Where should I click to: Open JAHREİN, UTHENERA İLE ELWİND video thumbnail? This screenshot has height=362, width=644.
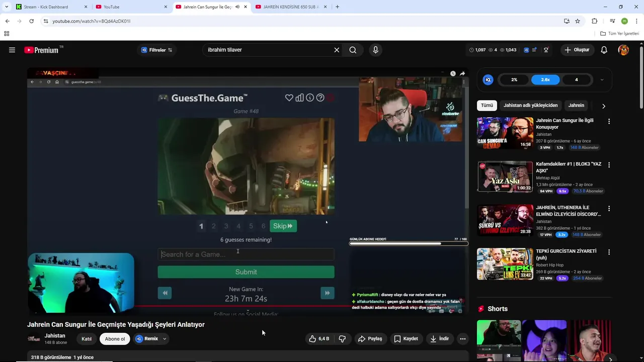[x=505, y=220]
